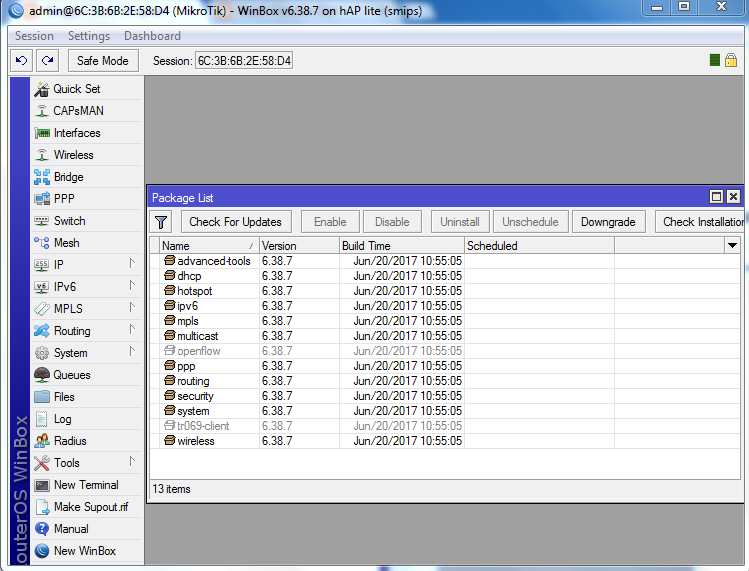The width and height of the screenshot is (749, 571).
Task: Open New Terminal from the sidebar
Action: 87,485
